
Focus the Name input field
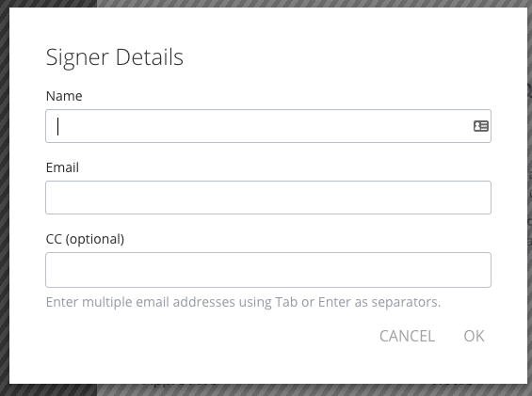click(268, 126)
